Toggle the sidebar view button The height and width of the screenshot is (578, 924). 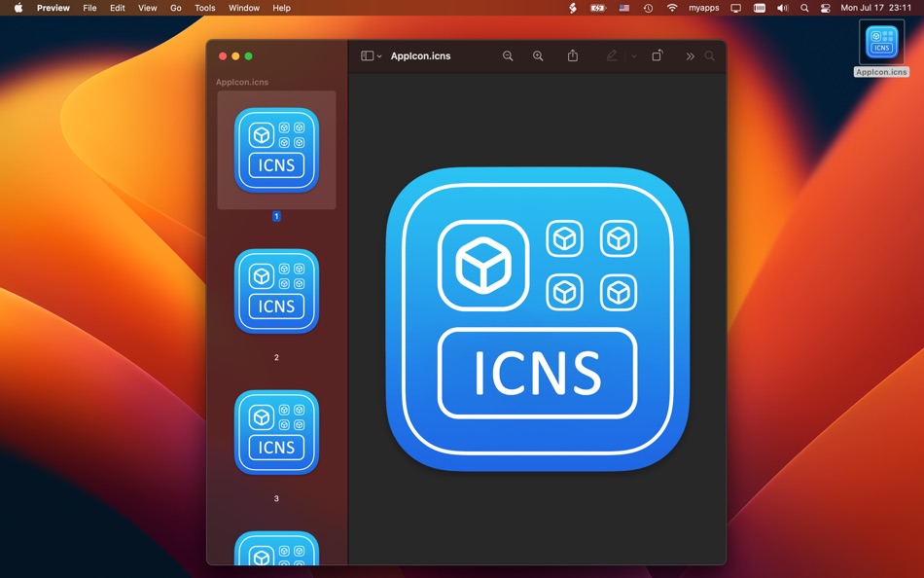pyautogui.click(x=367, y=56)
